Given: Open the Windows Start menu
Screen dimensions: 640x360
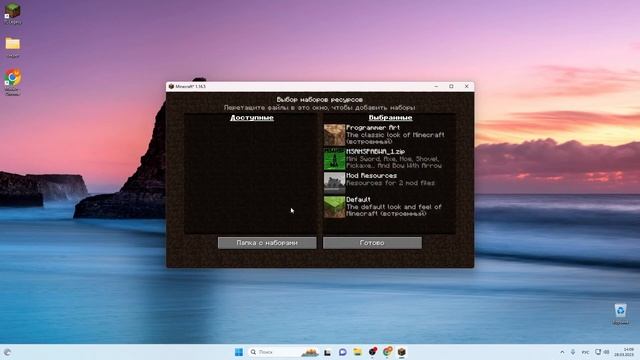Looking at the screenshot, I should (239, 352).
